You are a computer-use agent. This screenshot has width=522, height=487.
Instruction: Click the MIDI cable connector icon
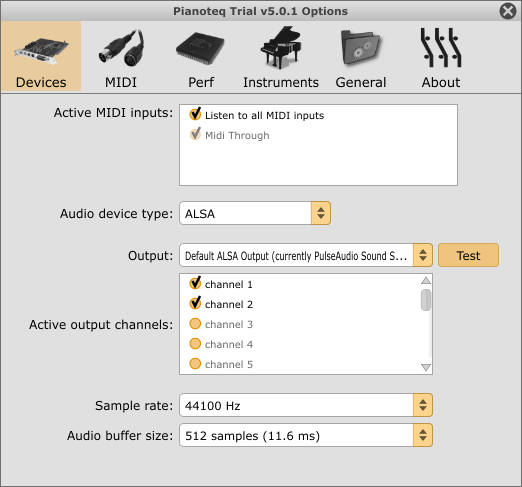[x=121, y=47]
